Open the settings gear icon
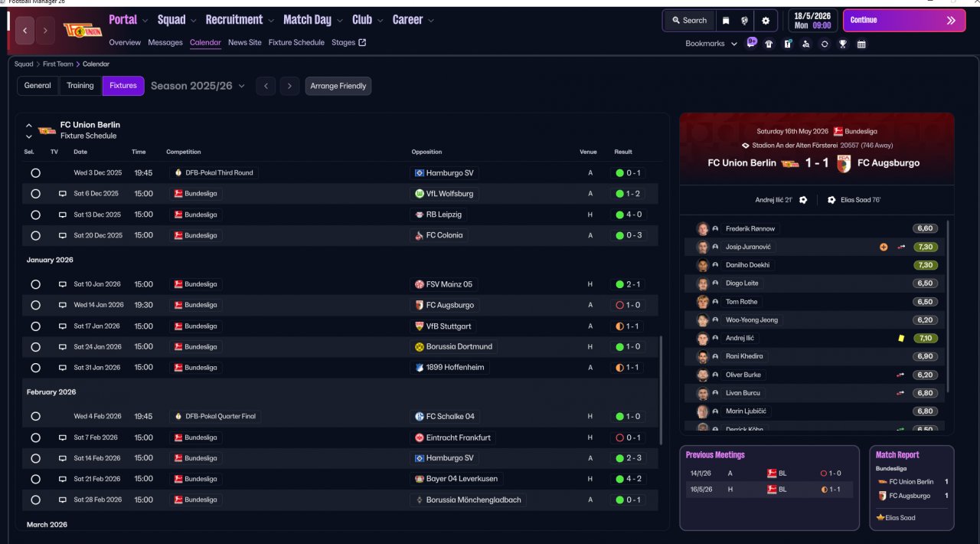The height and width of the screenshot is (544, 980). click(765, 21)
